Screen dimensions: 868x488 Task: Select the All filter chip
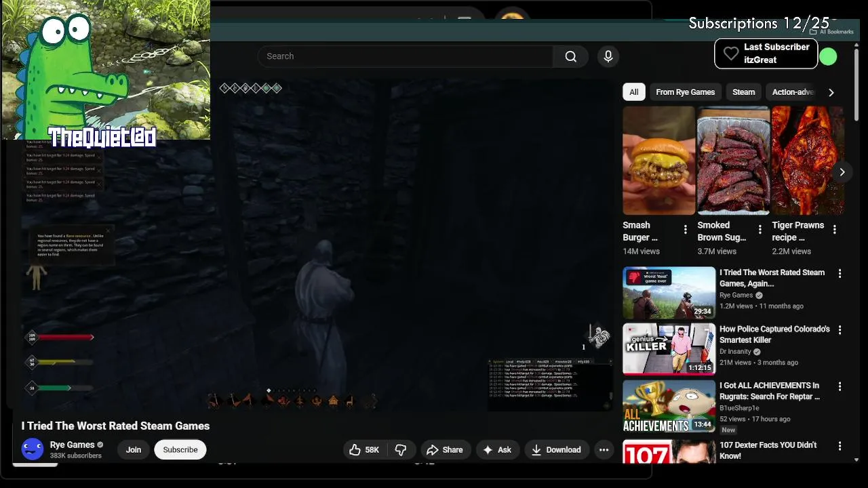tap(634, 92)
